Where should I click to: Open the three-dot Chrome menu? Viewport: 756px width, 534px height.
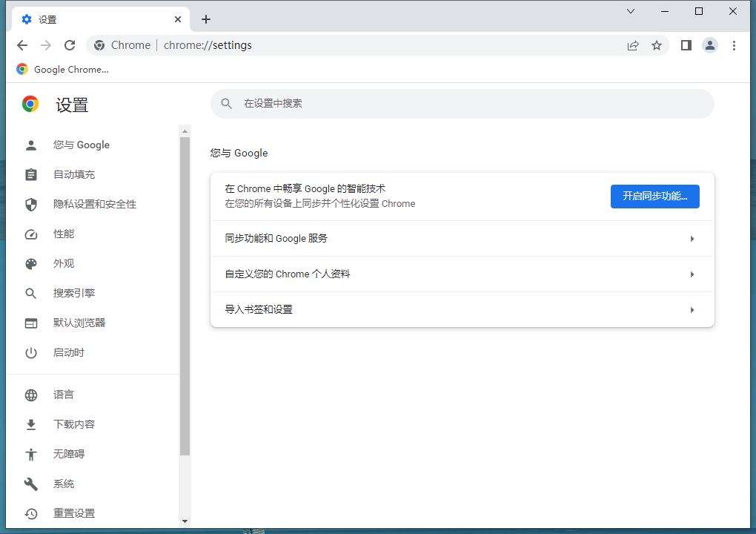(734, 45)
